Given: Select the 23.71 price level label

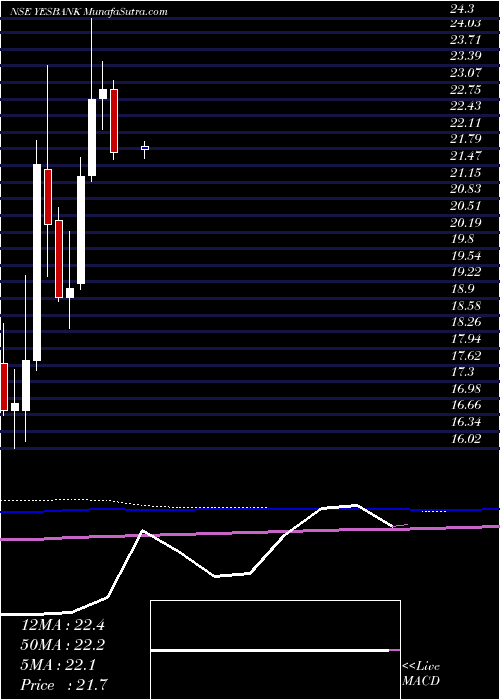Looking at the screenshot, I should [x=466, y=40].
